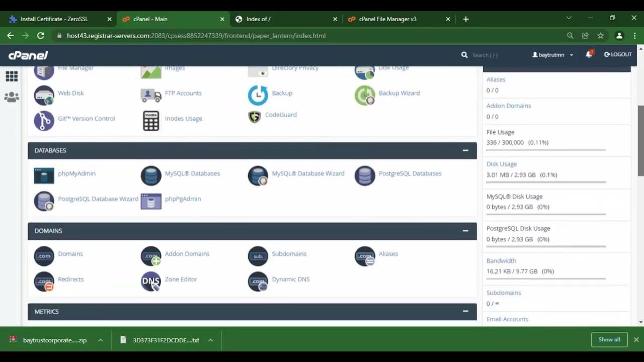The width and height of the screenshot is (644, 362).
Task: Open the Backup icon
Action: (258, 95)
